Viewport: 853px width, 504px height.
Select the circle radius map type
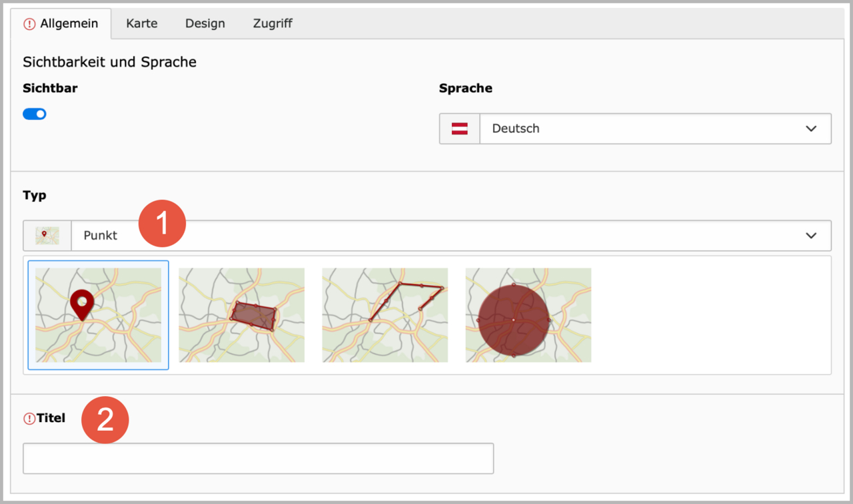click(528, 315)
